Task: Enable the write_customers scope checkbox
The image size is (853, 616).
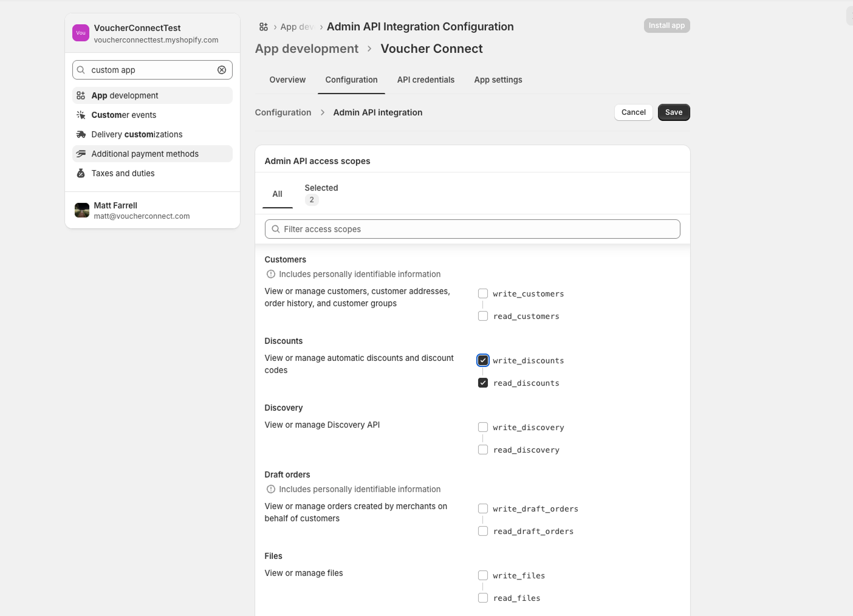Action: click(x=483, y=293)
